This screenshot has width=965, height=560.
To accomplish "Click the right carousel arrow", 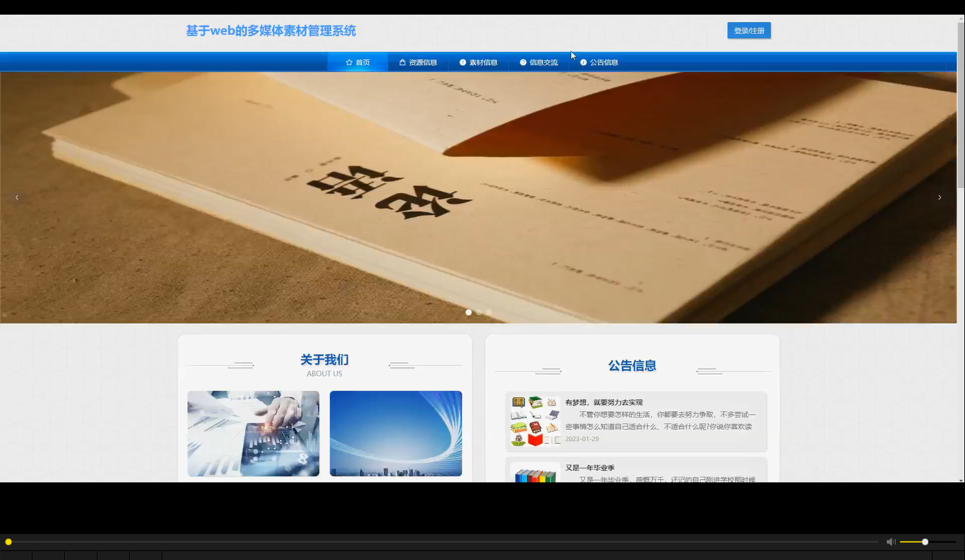I will (x=940, y=197).
